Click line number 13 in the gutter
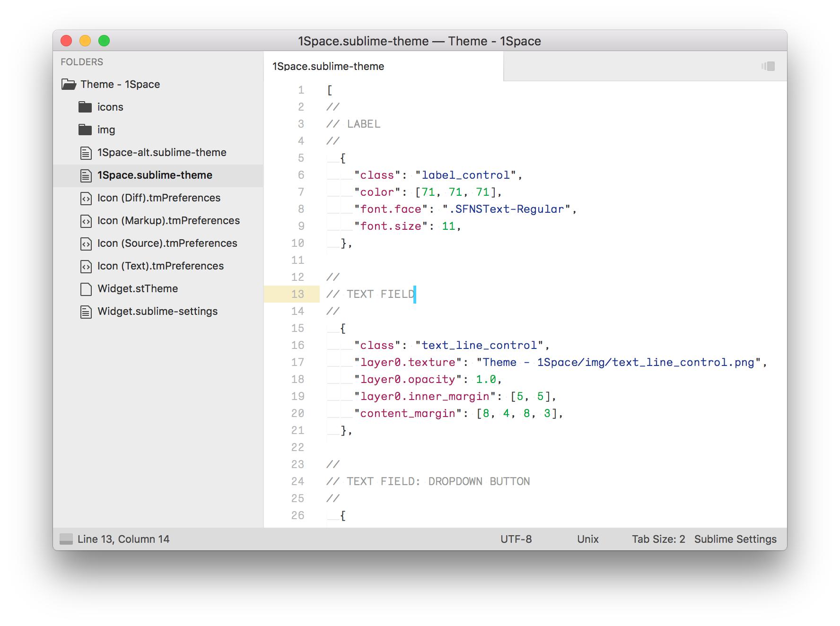Screen dimensions: 840x626 297,294
